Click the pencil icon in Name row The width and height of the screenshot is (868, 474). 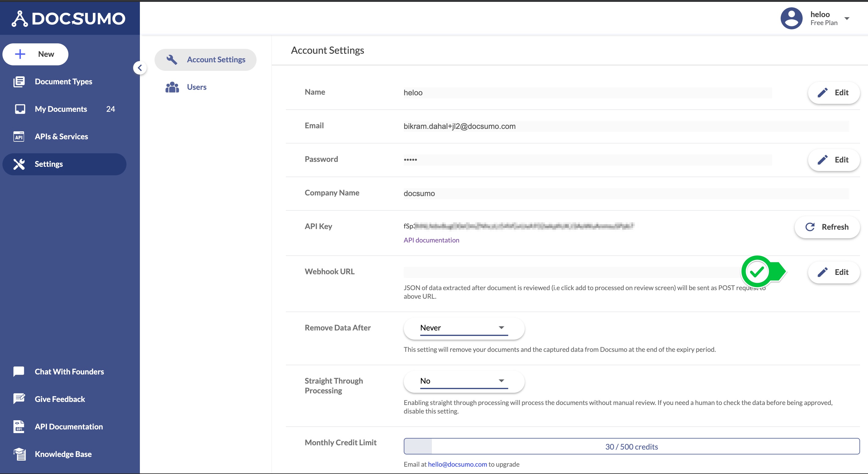pyautogui.click(x=822, y=93)
